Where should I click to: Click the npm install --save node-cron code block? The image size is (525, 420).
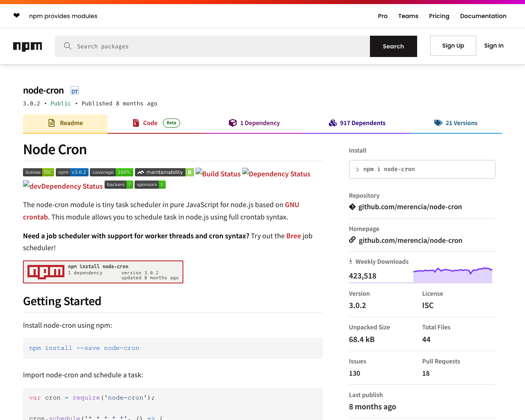pyautogui.click(x=173, y=348)
